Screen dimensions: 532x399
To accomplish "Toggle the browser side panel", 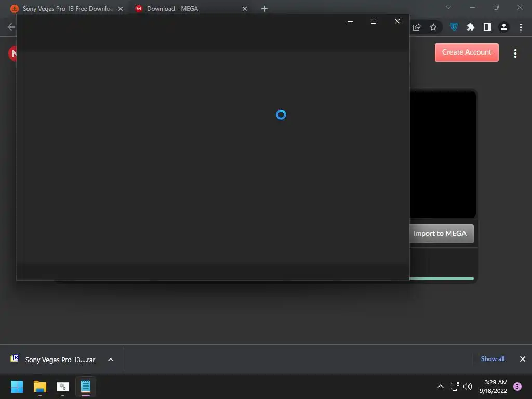I will tap(487, 27).
